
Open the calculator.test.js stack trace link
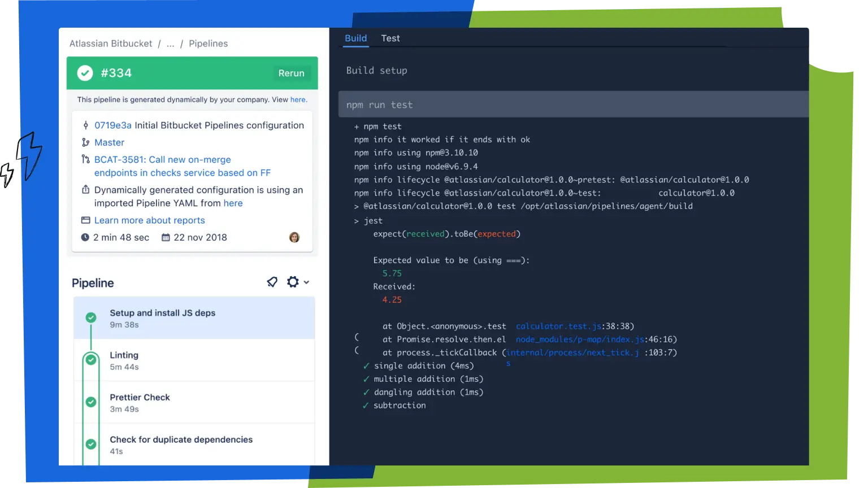pyautogui.click(x=559, y=326)
